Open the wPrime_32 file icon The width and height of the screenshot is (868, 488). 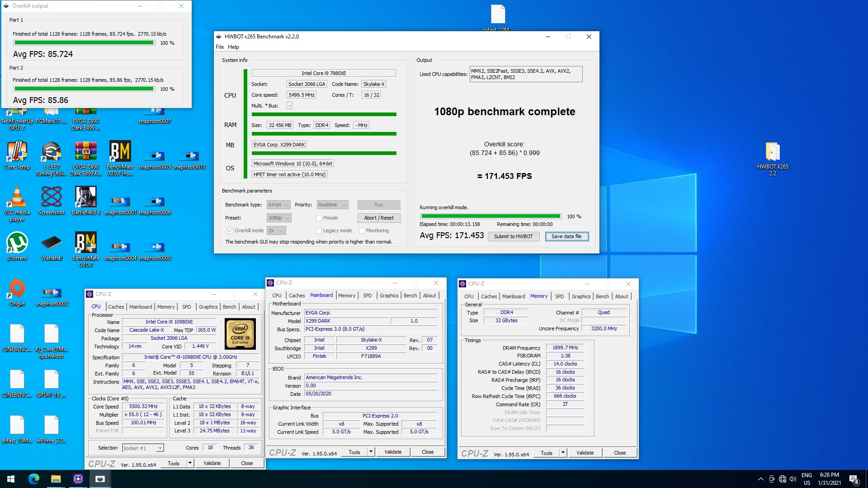(x=52, y=429)
